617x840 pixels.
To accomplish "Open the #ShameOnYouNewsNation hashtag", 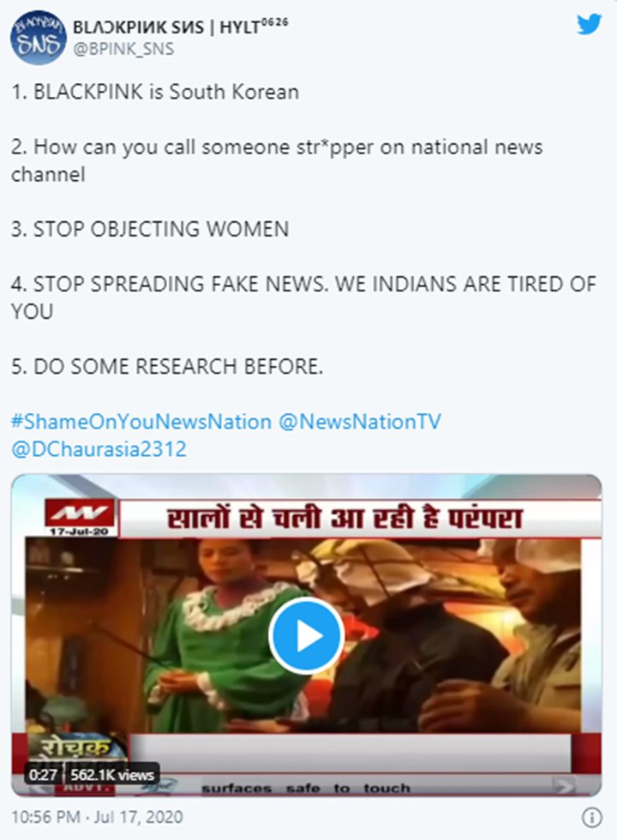I will tap(141, 422).
